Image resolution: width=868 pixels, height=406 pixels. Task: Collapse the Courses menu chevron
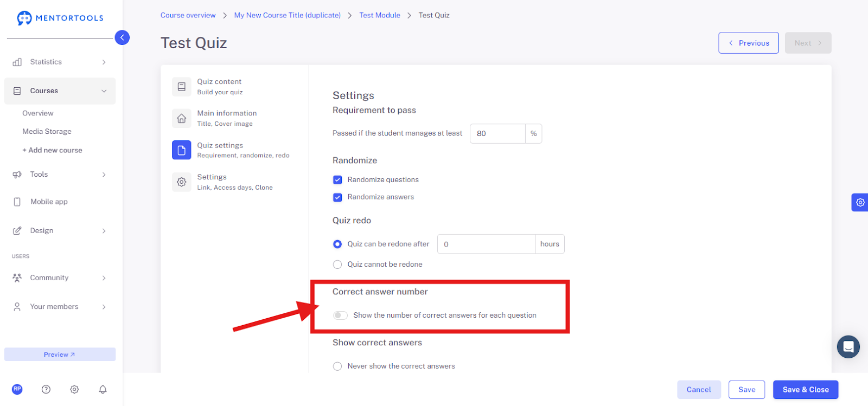[104, 91]
